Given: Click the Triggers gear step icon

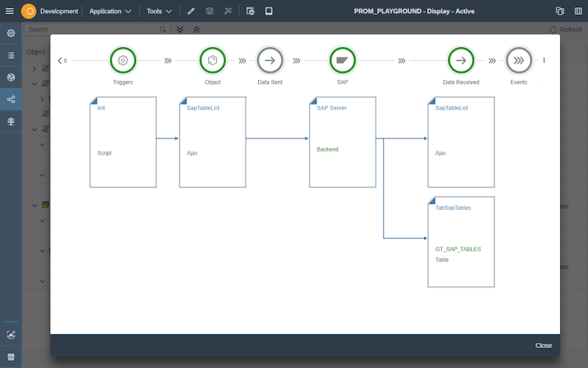Looking at the screenshot, I should pos(123,60).
